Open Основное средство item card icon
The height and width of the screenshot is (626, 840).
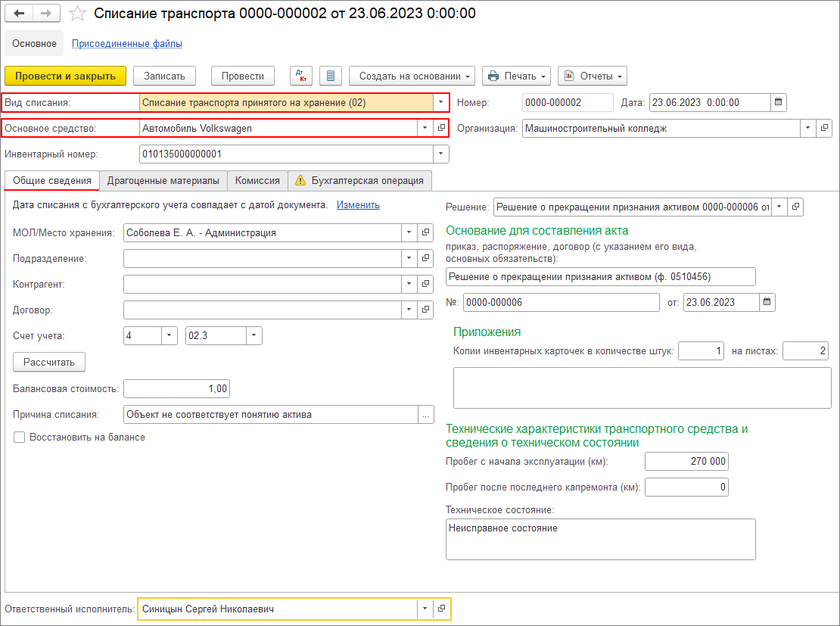point(441,128)
